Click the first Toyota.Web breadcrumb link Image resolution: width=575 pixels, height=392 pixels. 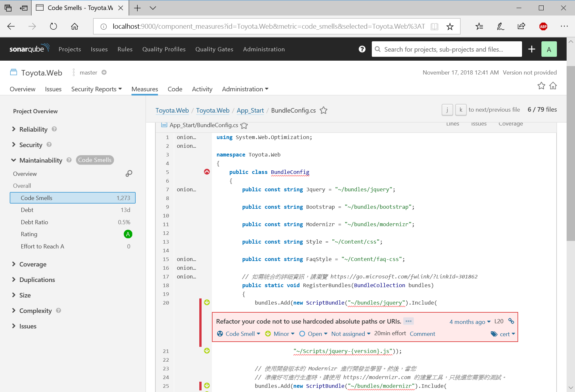172,110
